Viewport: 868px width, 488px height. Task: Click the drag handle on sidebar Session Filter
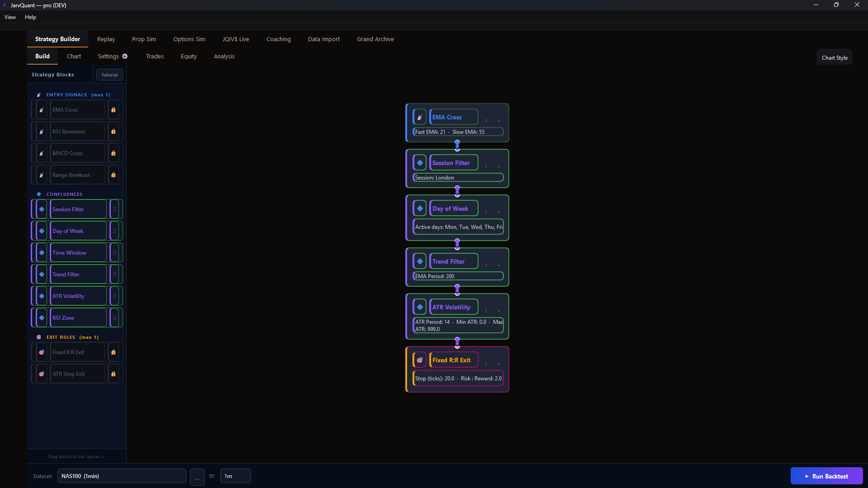114,209
